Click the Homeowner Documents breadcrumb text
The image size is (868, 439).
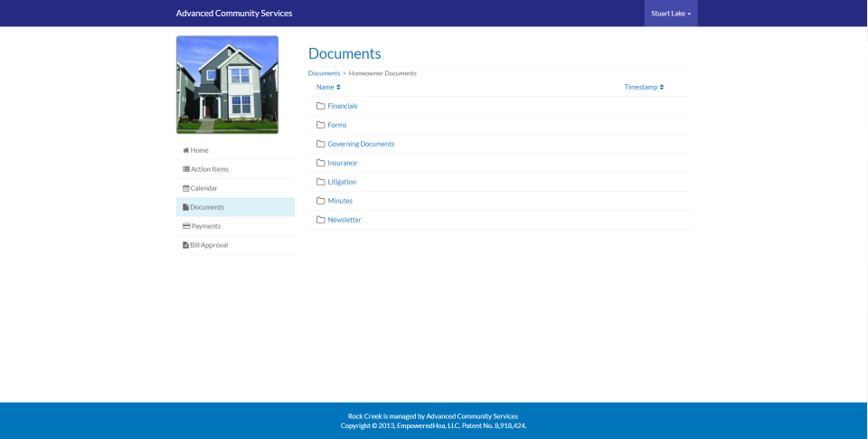click(x=382, y=73)
